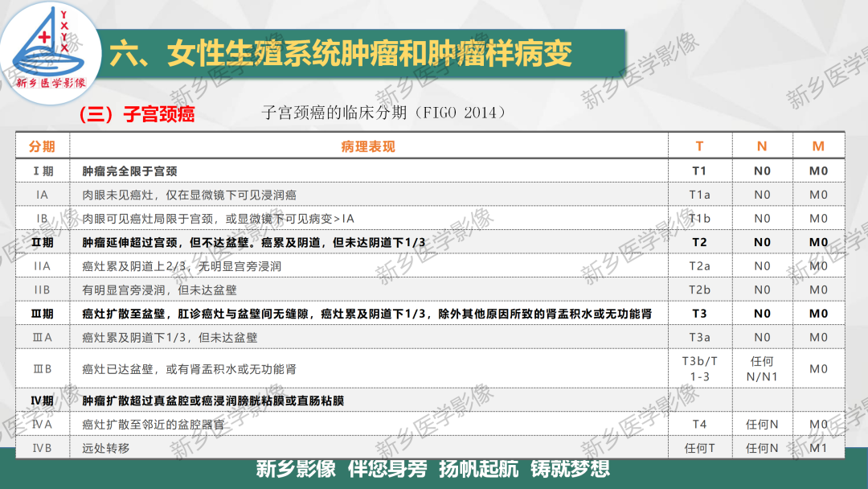The width and height of the screenshot is (868, 489).
Task: Click the Ⅱ期 stage cell
Action: [x=42, y=243]
